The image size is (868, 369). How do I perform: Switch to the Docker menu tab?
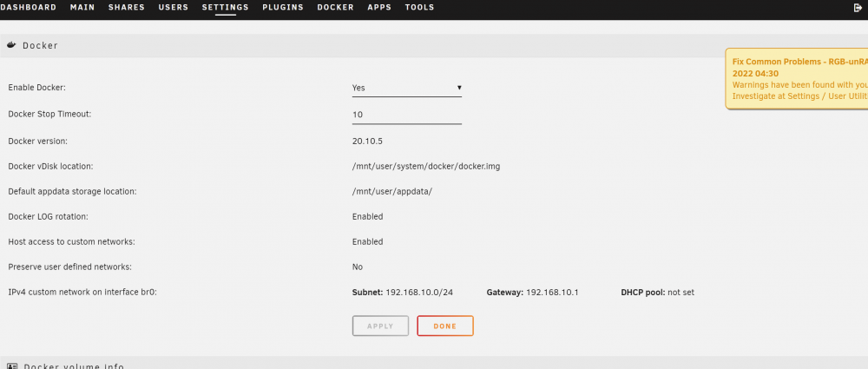(335, 7)
